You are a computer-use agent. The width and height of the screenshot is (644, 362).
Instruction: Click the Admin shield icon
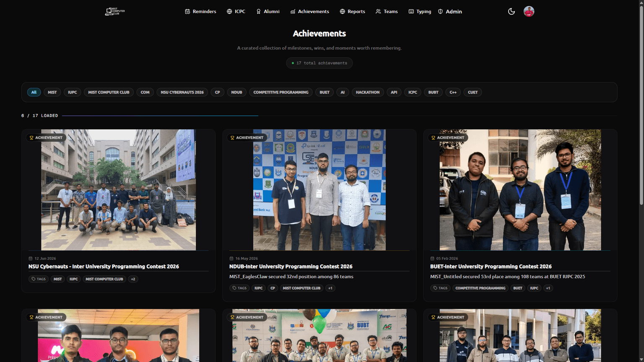tap(440, 12)
